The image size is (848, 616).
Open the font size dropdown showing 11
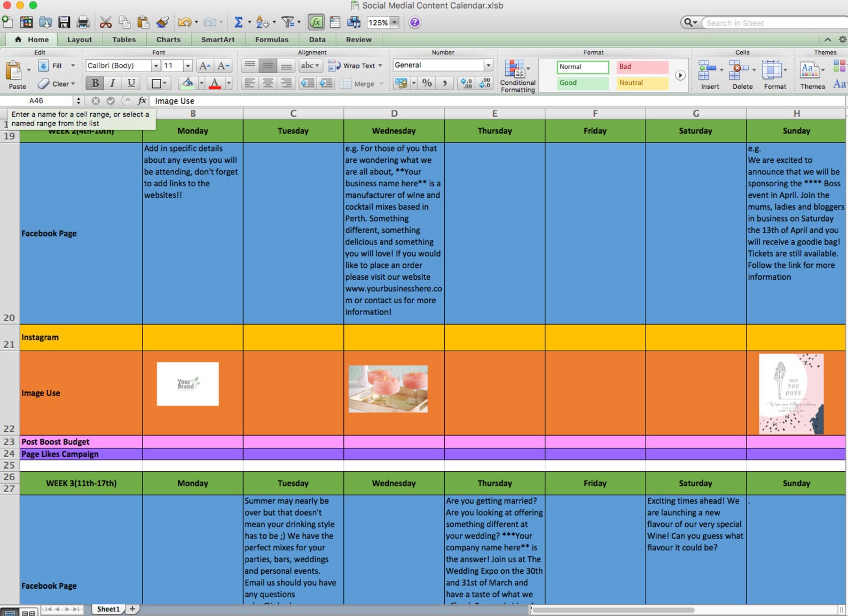[x=187, y=66]
